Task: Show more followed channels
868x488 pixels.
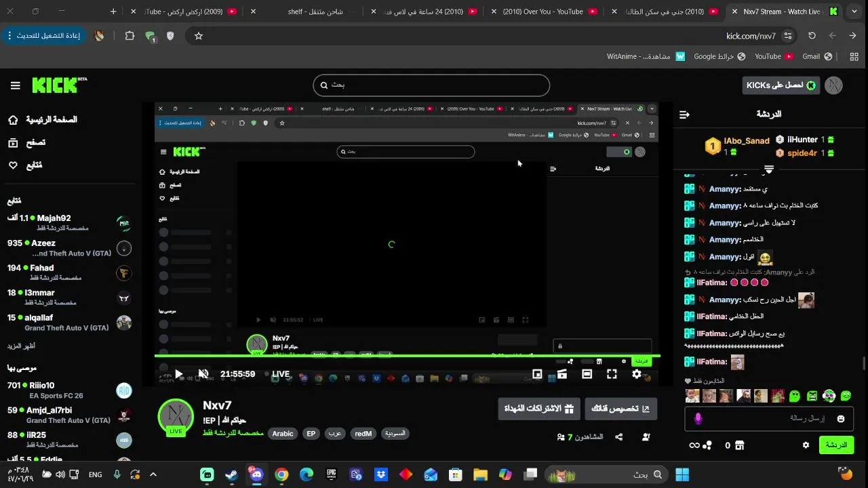Action: click(21, 346)
